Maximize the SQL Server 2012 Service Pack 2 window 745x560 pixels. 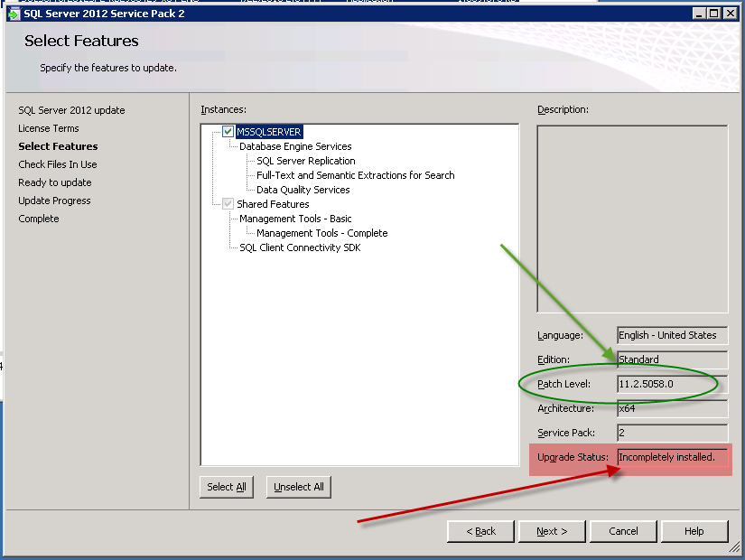pos(713,14)
